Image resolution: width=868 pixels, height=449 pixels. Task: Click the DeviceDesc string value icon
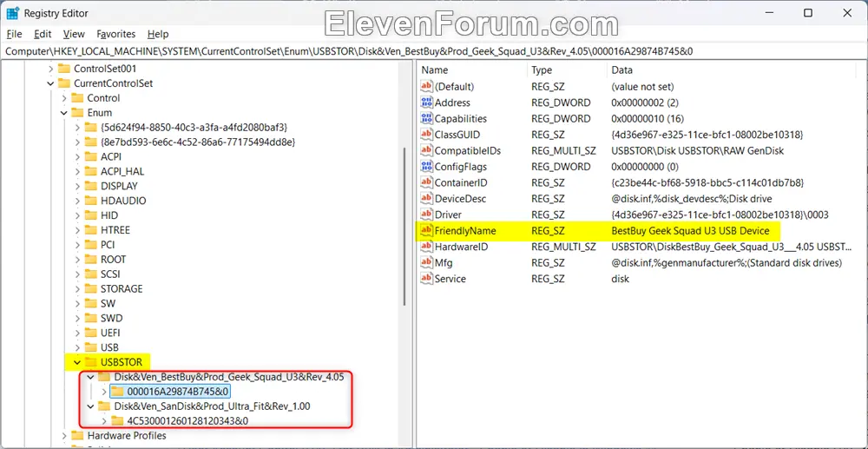[x=427, y=199]
